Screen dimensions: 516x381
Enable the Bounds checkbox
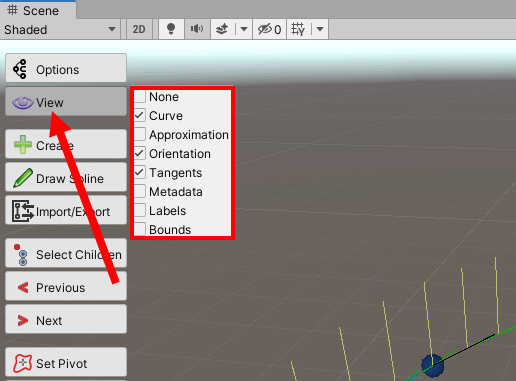tap(140, 229)
